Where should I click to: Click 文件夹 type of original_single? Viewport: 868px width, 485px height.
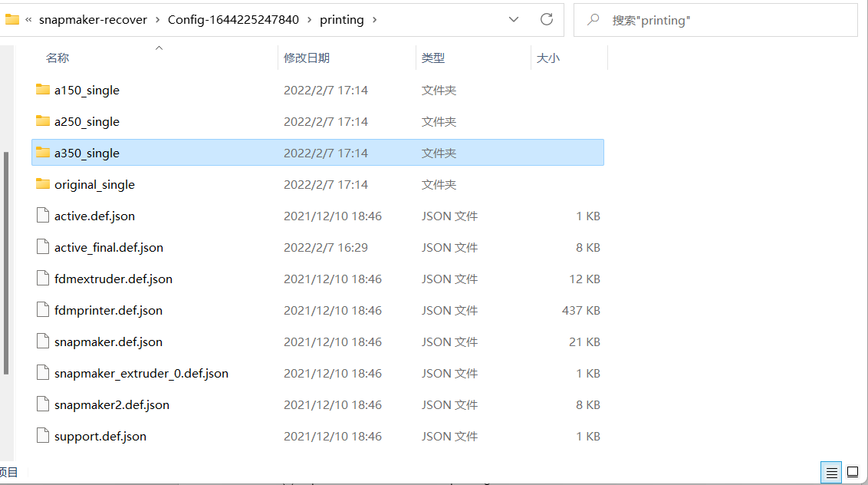click(439, 185)
